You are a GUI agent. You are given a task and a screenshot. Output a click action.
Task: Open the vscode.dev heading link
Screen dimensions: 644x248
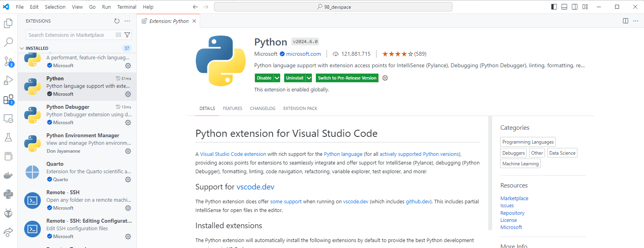256,187
